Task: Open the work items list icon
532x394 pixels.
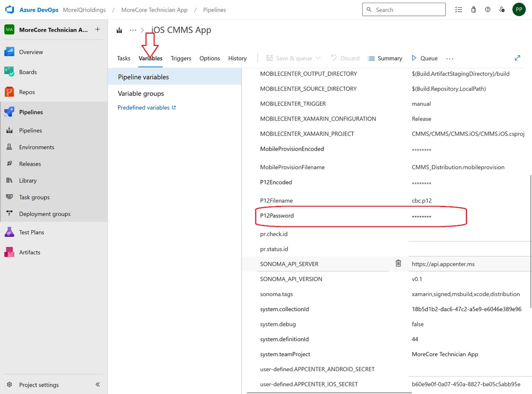Action: [x=459, y=10]
